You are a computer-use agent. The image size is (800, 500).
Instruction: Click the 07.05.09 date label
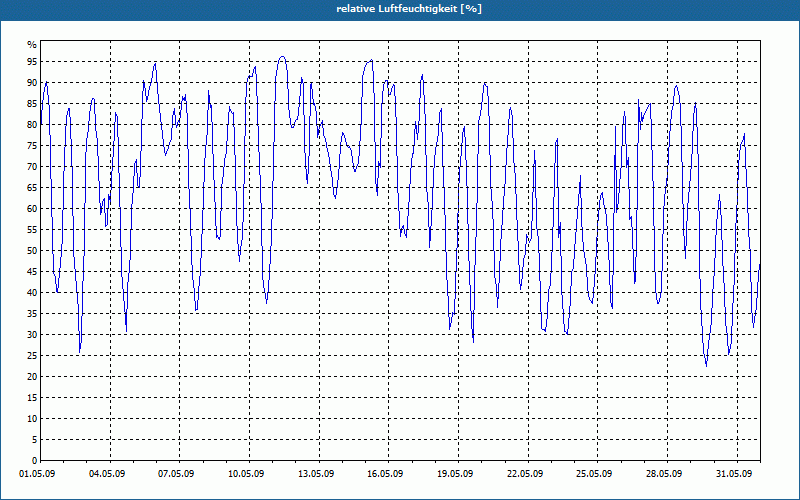pos(176,474)
